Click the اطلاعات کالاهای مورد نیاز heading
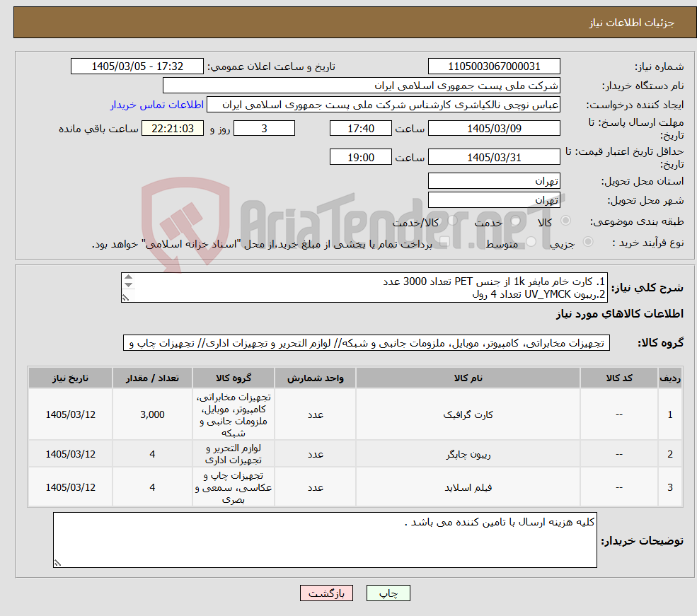The height and width of the screenshot is (616, 697). pyautogui.click(x=620, y=314)
